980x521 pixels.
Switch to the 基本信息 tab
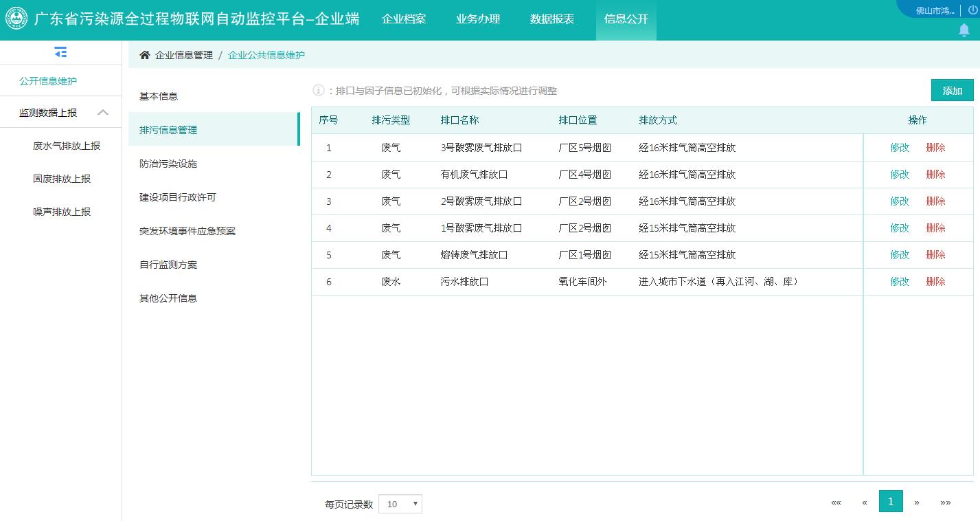214,96
